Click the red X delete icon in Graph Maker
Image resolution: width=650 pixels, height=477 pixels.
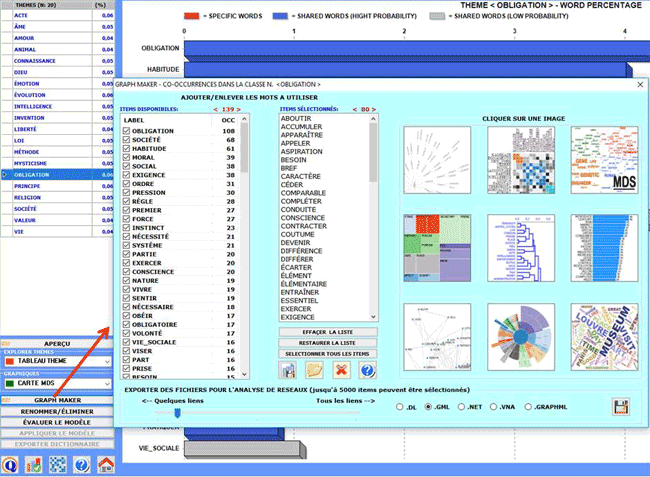341,370
